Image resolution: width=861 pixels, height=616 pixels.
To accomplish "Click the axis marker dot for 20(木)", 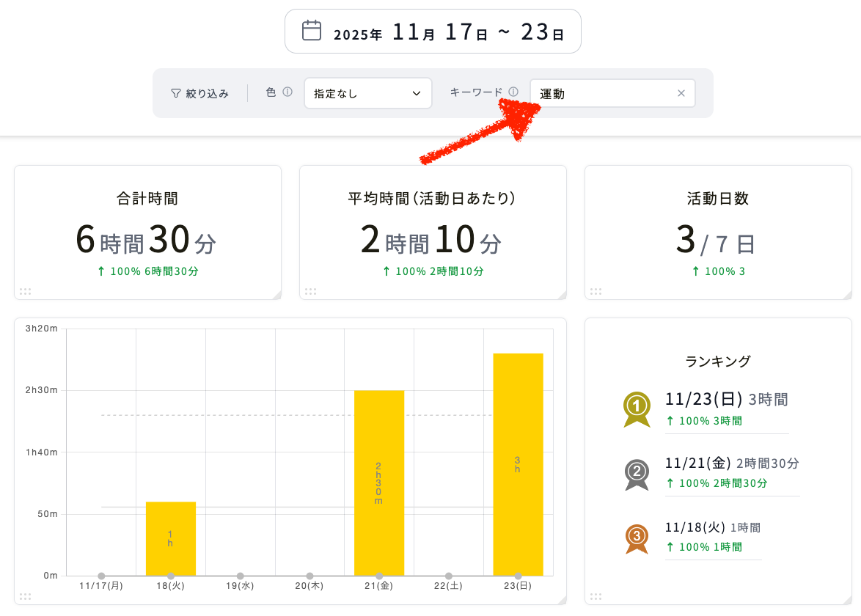I will (309, 576).
